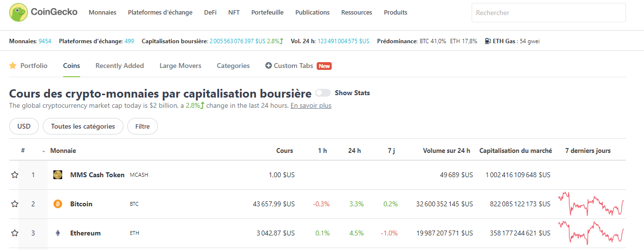The image size is (644, 250).
Task: Click the plus icon beside Custom Tabs
Action: [269, 66]
